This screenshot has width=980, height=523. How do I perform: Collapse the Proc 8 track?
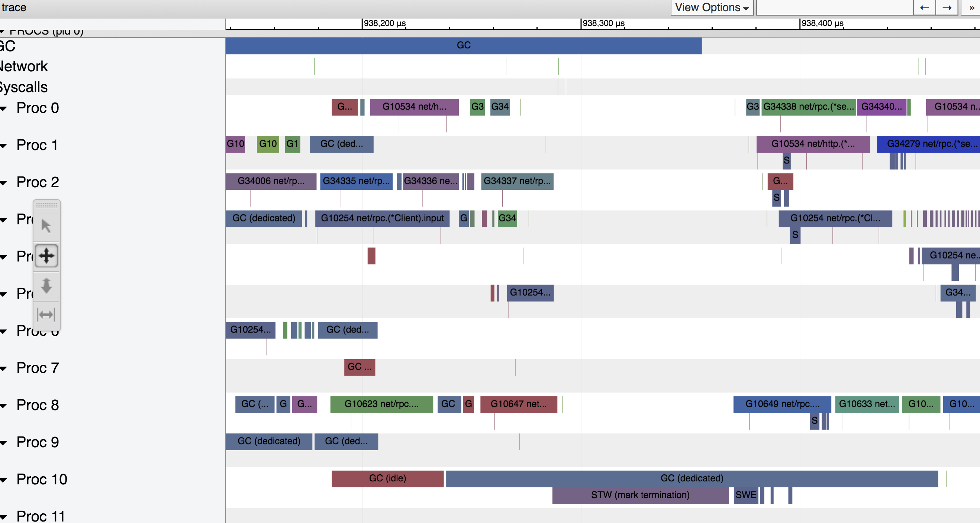4,406
